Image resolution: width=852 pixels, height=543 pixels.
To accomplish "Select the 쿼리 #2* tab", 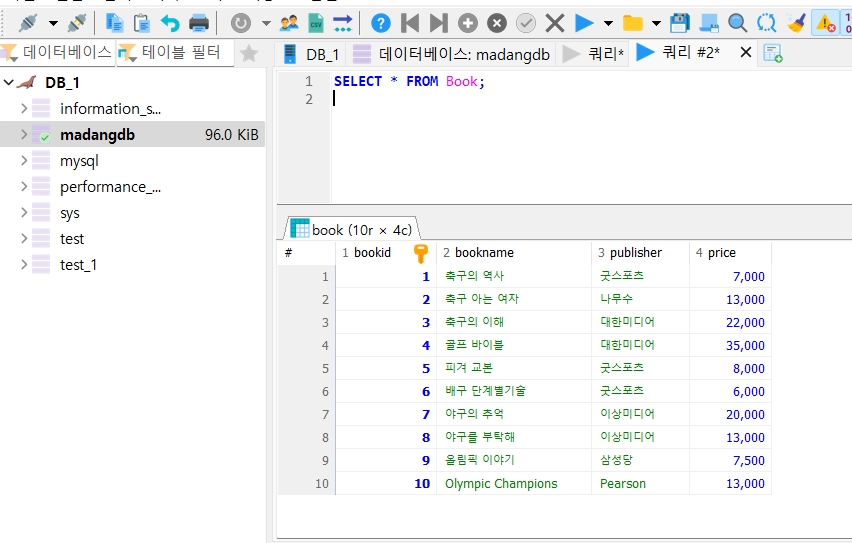I will [x=691, y=53].
